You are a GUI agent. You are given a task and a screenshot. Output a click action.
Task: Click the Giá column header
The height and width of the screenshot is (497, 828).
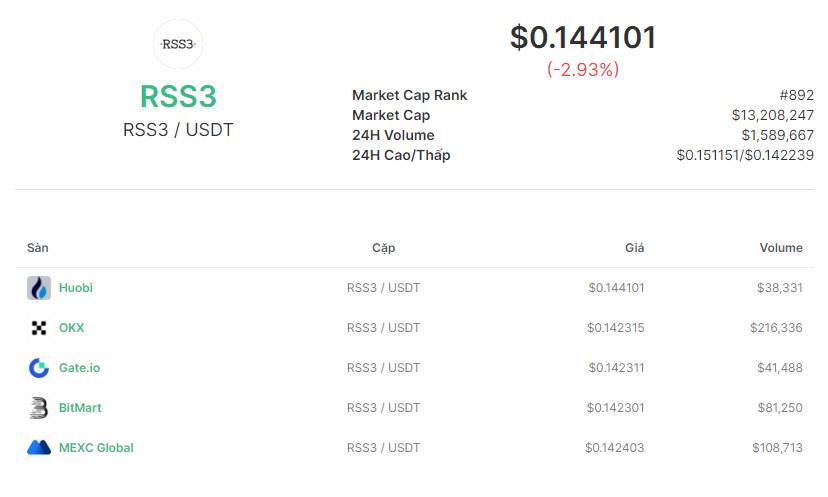[x=635, y=248]
